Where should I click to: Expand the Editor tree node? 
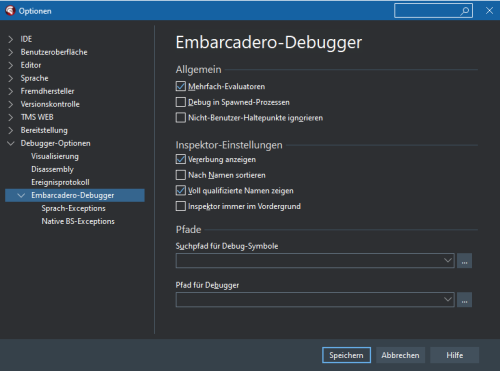click(11, 65)
